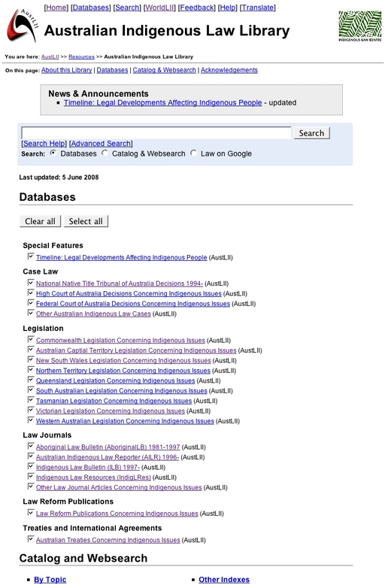
Task: Toggle Western Australian Legislation checkbox
Action: click(x=31, y=420)
